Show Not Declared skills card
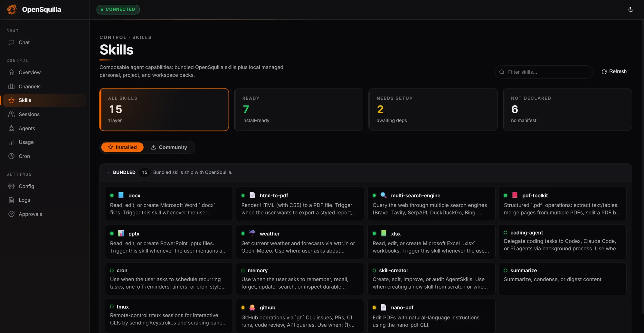The width and height of the screenshot is (644, 333). click(x=567, y=110)
